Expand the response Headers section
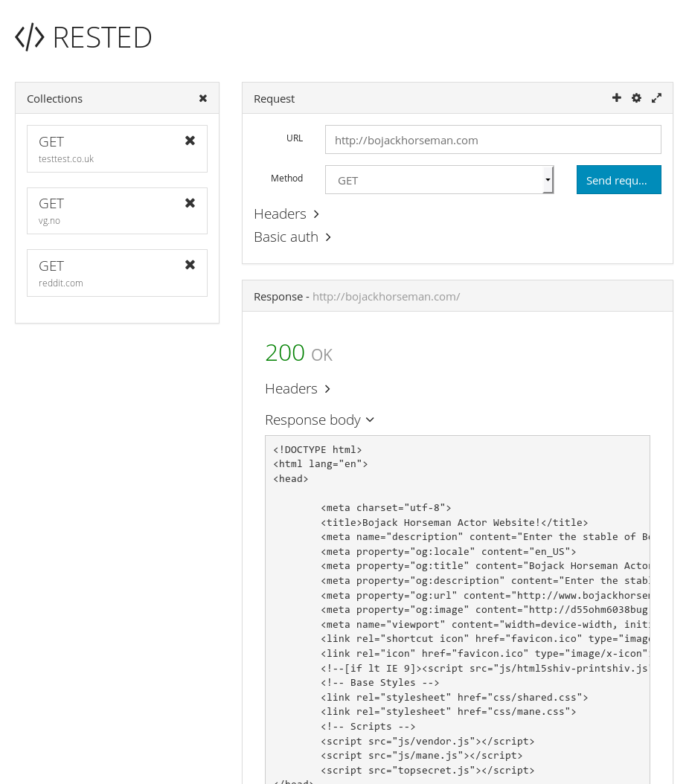This screenshot has width=689, height=784. [298, 389]
